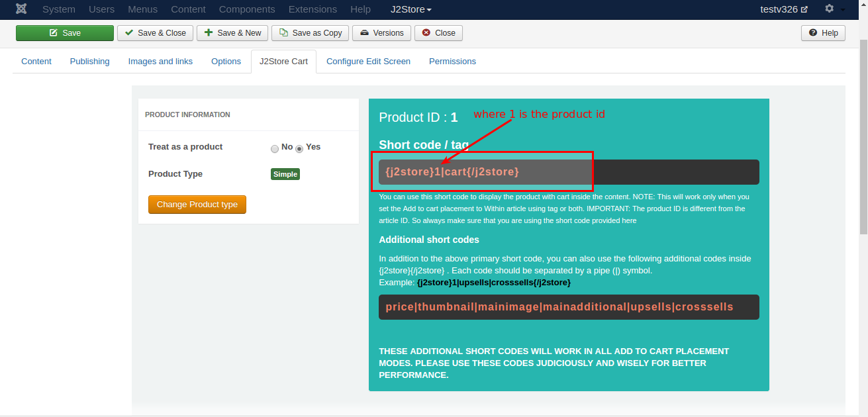Image resolution: width=868 pixels, height=417 pixels.
Task: Open the Versions history button
Action: (382, 33)
